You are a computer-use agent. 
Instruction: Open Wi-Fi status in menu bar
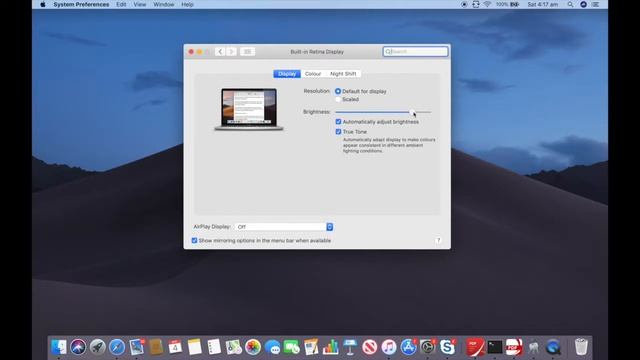(487, 4)
